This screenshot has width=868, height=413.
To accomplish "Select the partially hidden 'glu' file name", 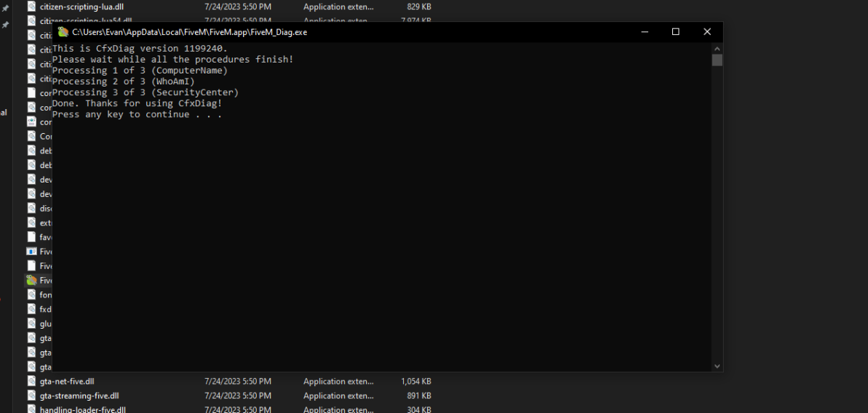I will [x=46, y=324].
